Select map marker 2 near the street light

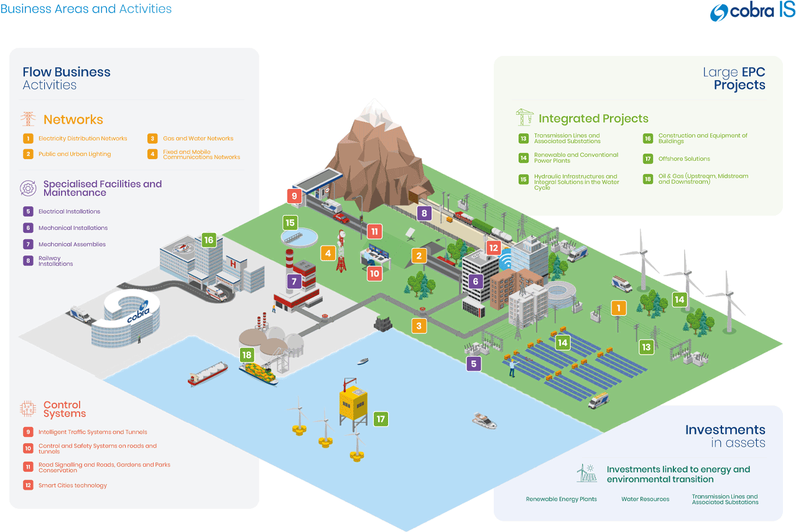(x=419, y=255)
